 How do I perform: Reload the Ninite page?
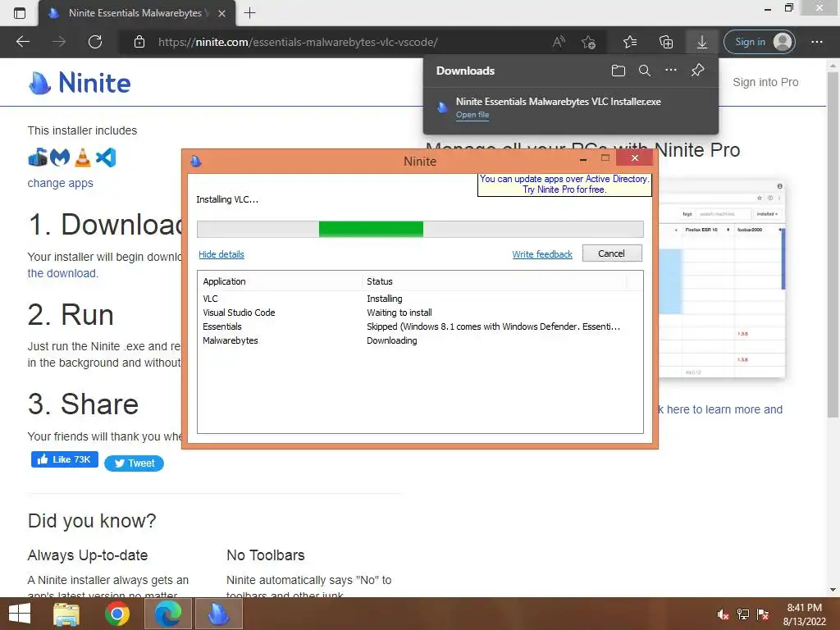tap(95, 42)
